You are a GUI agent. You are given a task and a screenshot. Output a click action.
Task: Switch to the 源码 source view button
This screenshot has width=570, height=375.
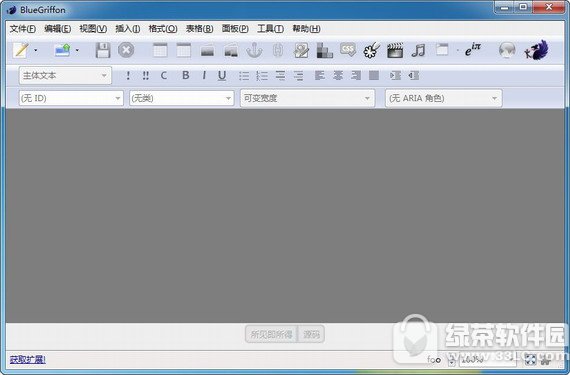pos(311,334)
